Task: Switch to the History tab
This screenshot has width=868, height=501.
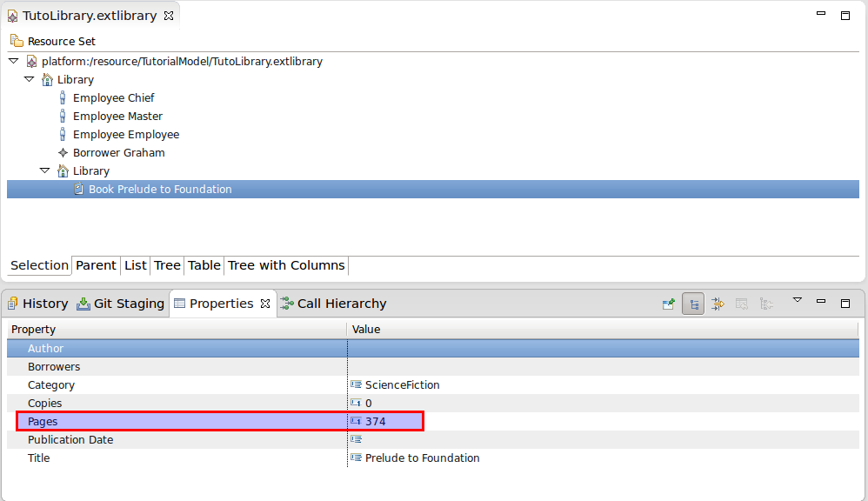Action: [x=37, y=304]
